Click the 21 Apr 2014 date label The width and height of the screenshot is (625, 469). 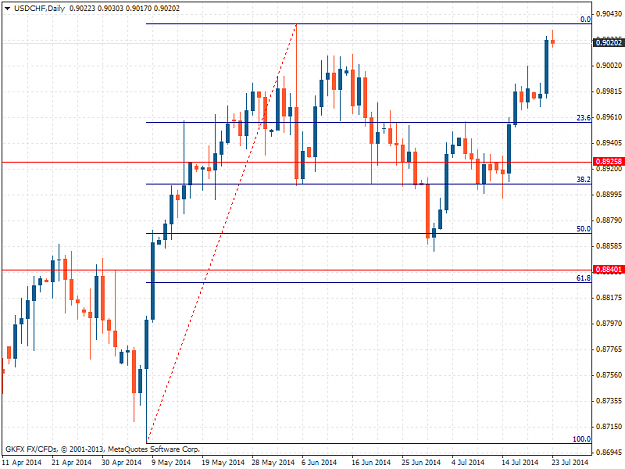71,462
